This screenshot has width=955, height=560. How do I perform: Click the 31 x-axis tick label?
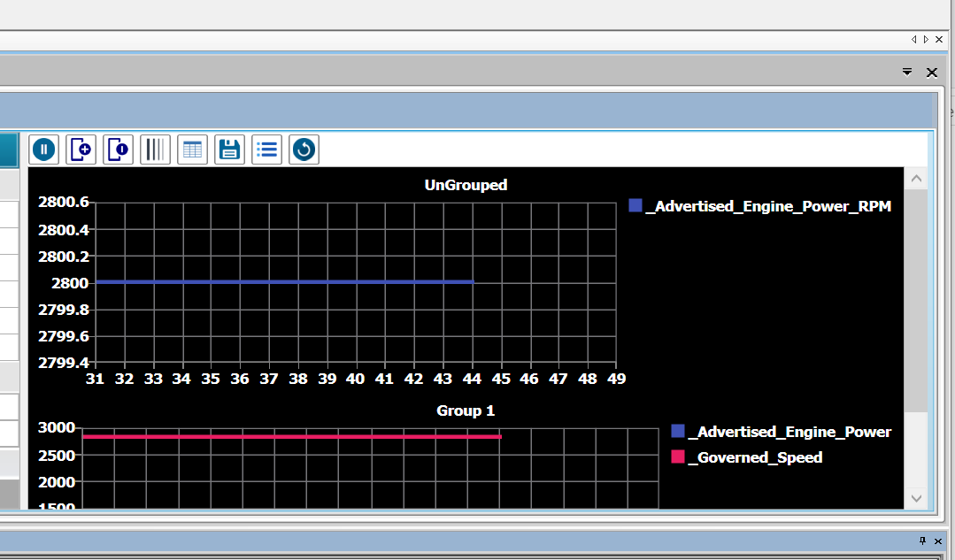click(95, 379)
